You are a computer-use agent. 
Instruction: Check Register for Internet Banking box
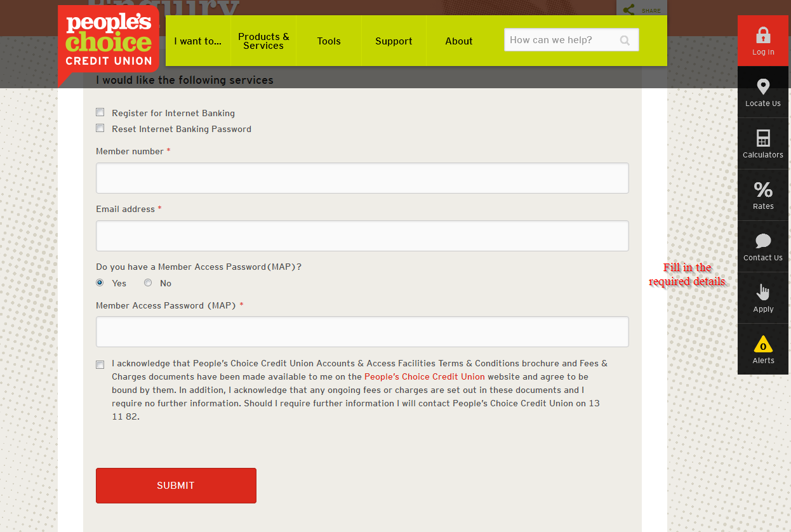[x=100, y=112]
